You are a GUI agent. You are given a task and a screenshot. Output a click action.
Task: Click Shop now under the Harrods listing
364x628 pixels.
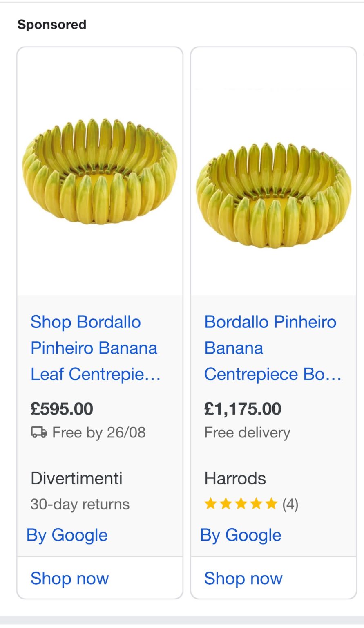click(x=243, y=578)
